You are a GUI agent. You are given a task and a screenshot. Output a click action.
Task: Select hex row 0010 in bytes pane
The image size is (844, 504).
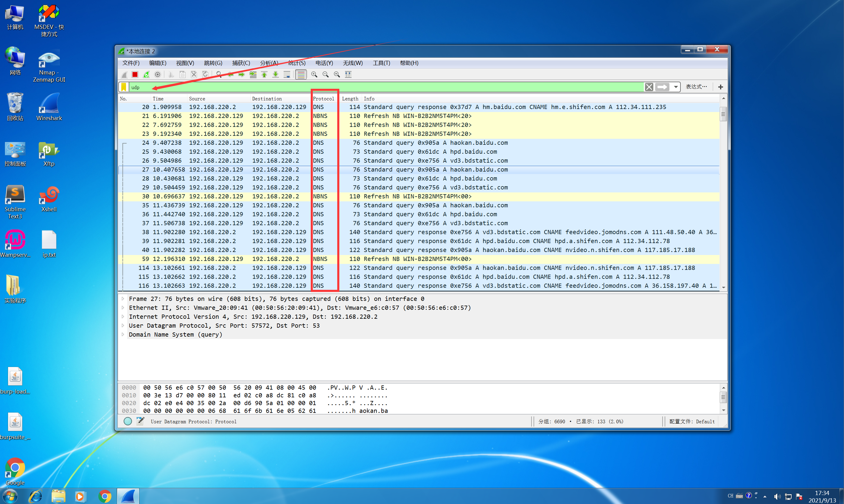[x=255, y=395]
